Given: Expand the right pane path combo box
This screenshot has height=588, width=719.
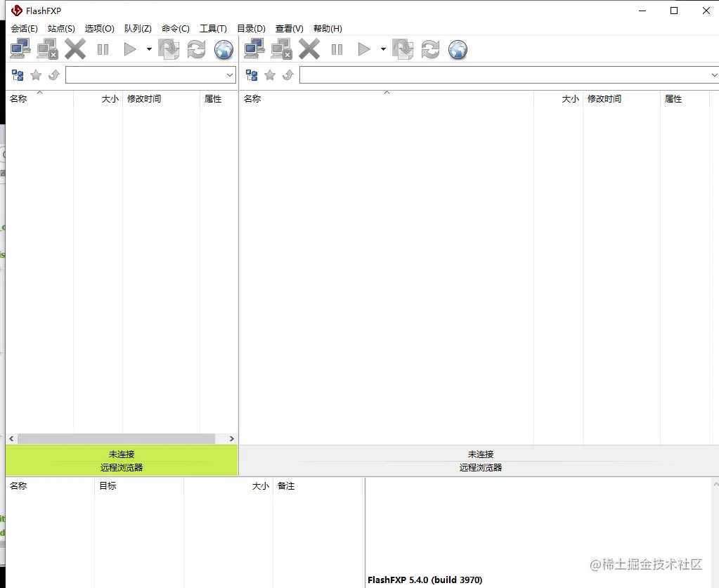Looking at the screenshot, I should (714, 75).
